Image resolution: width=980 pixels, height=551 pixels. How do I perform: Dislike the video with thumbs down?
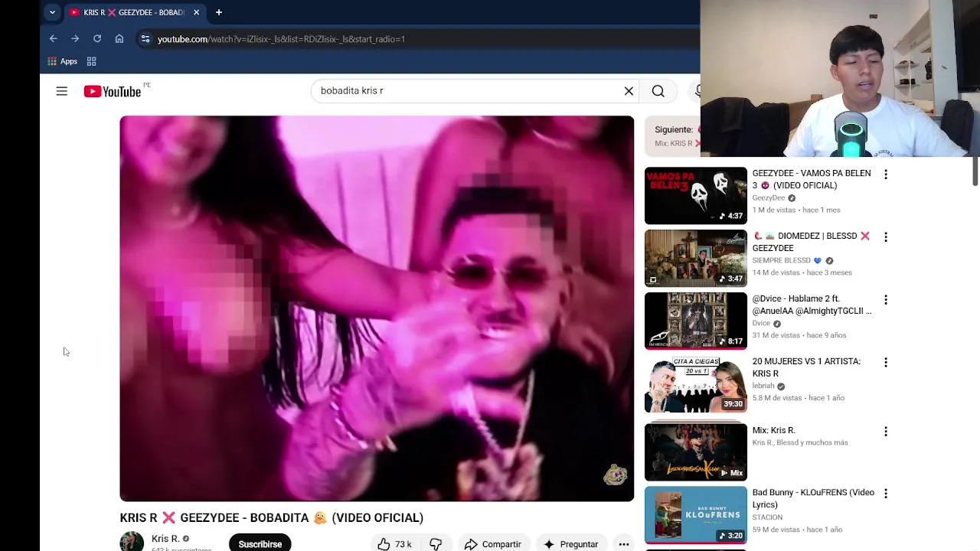(436, 544)
